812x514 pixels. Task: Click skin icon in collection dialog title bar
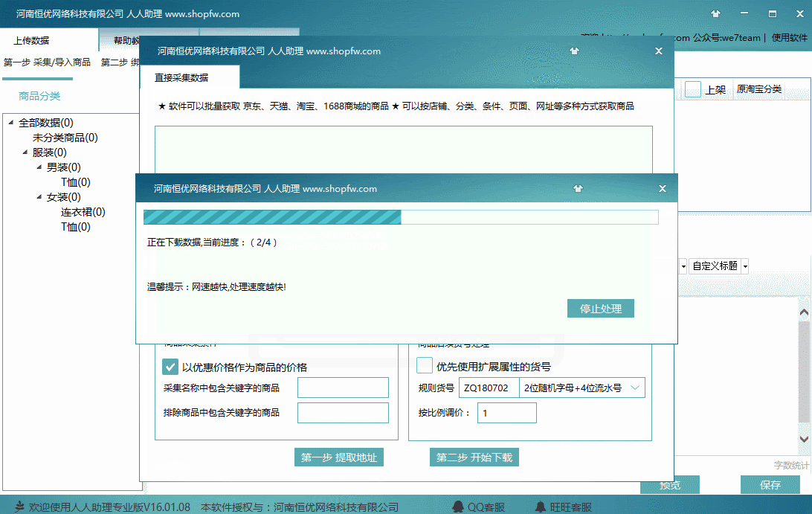574,51
